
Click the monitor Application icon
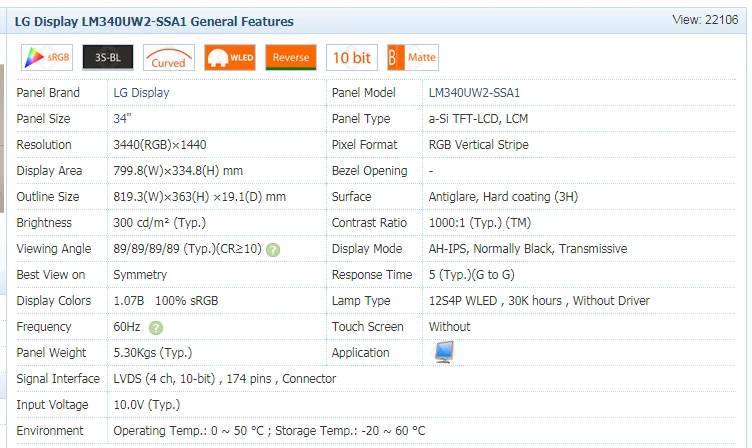click(442, 352)
